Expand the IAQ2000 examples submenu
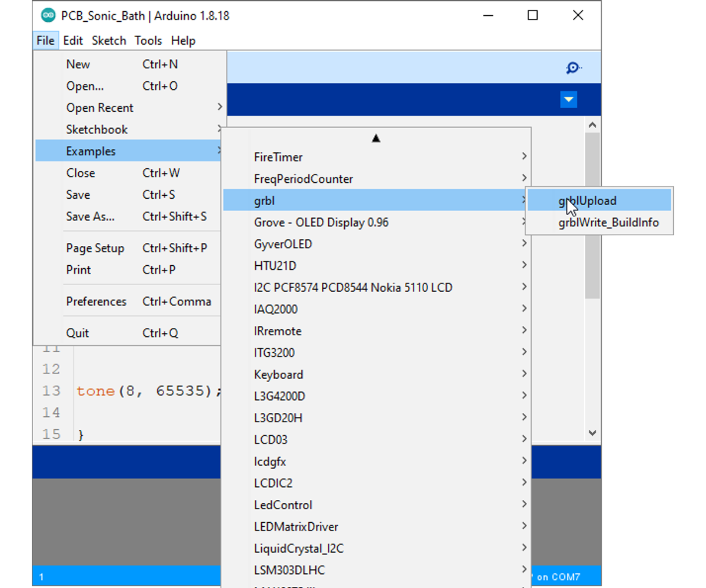 [x=377, y=310]
